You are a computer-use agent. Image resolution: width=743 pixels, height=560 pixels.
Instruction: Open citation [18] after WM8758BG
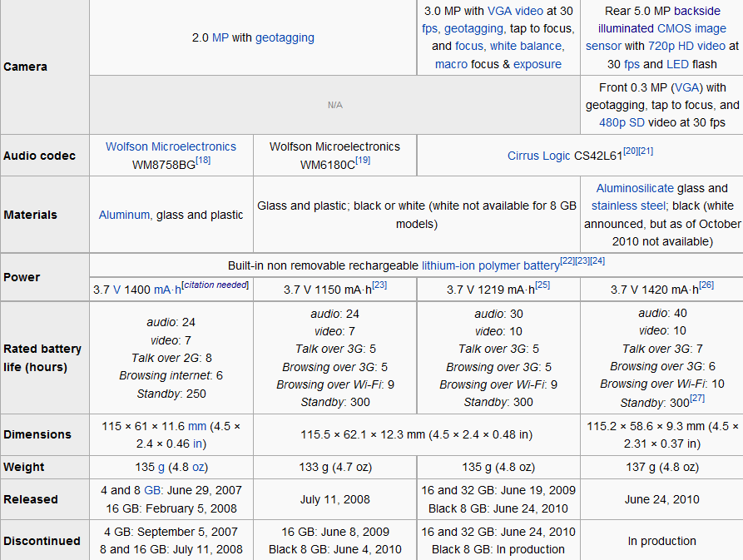tap(203, 160)
